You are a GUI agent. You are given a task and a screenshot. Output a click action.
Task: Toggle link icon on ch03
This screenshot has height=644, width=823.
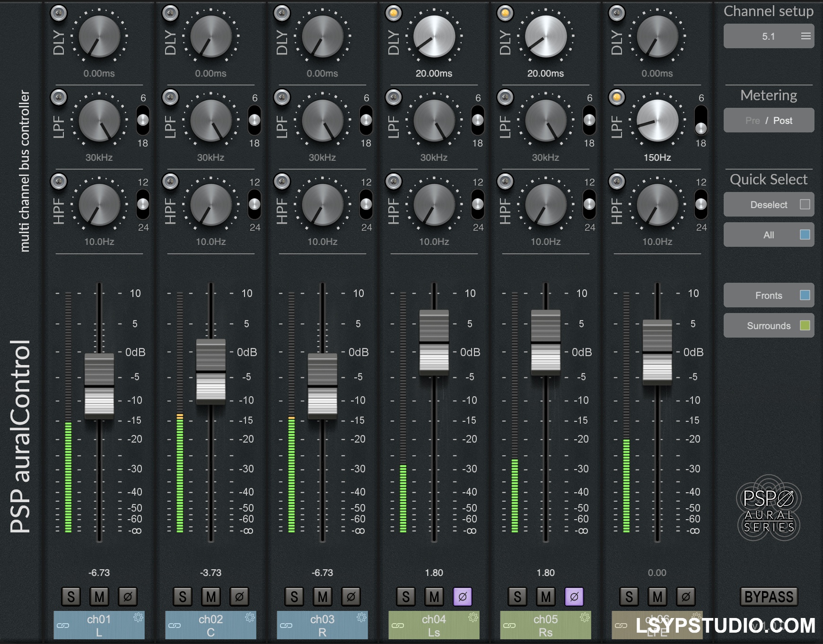point(286,626)
